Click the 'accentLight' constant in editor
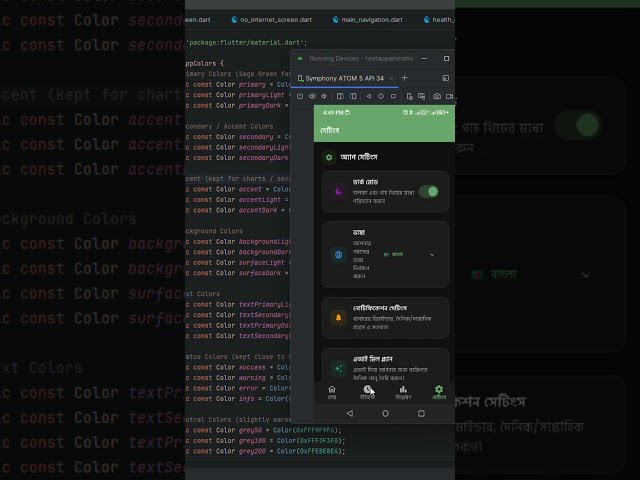This screenshot has width=640, height=480. [260, 200]
